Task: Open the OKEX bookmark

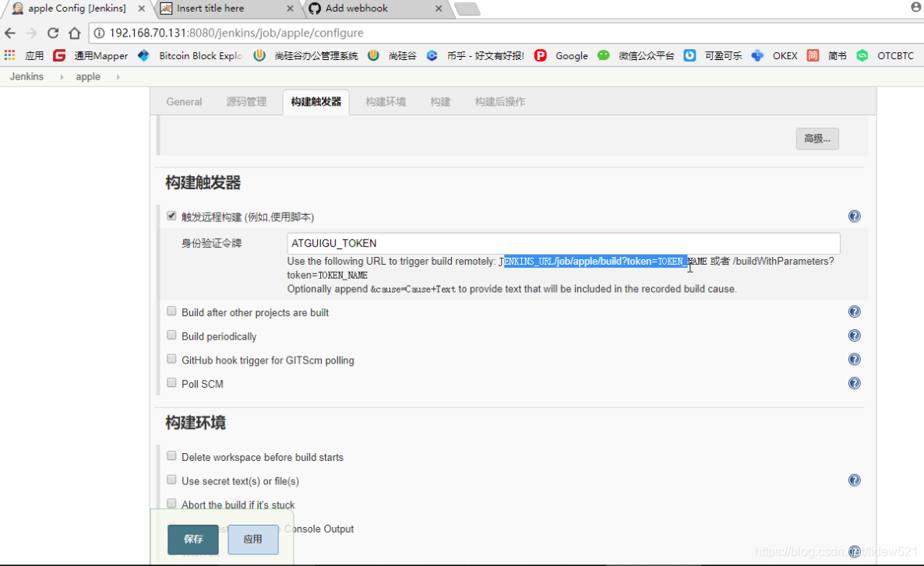Action: click(774, 55)
